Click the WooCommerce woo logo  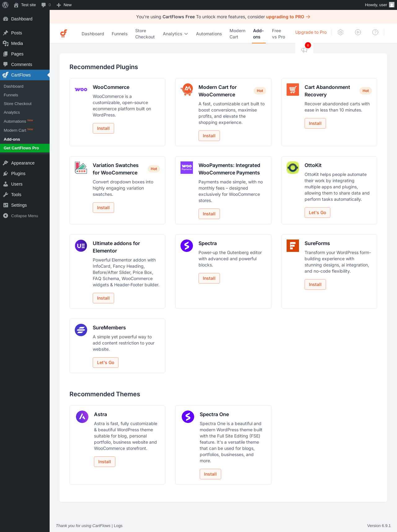click(81, 90)
